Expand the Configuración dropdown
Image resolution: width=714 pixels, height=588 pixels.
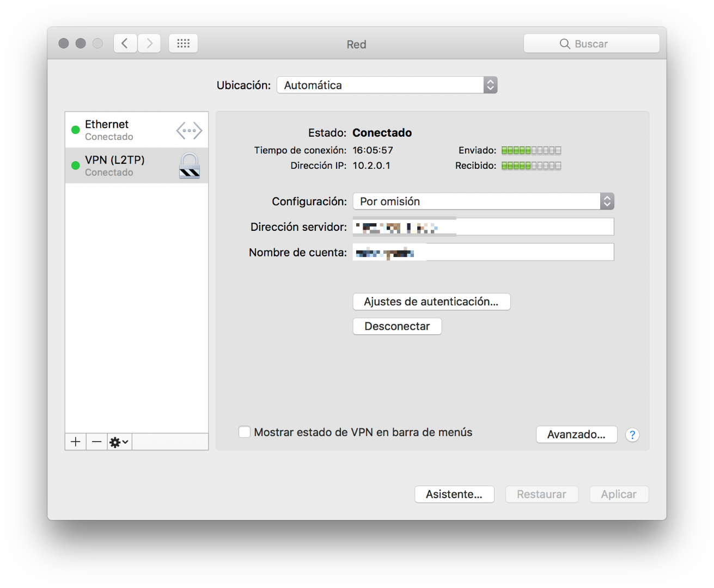coord(484,201)
